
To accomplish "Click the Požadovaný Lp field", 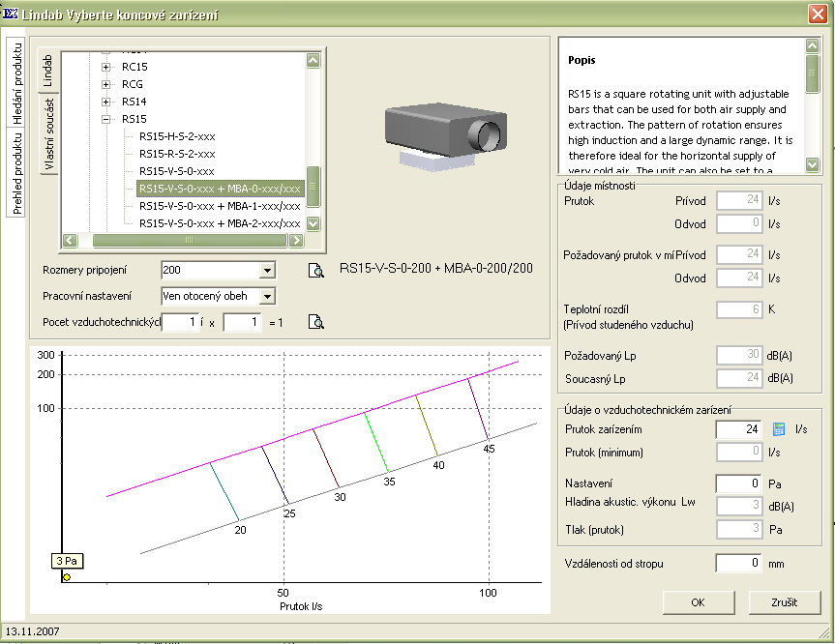I will [x=739, y=355].
